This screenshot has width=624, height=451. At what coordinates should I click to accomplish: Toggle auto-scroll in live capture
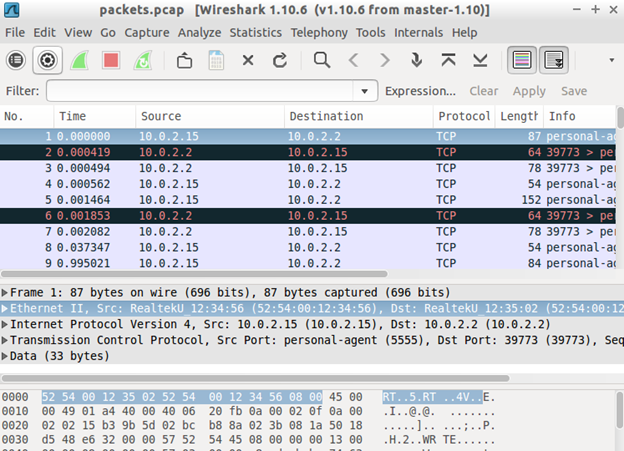click(x=554, y=60)
